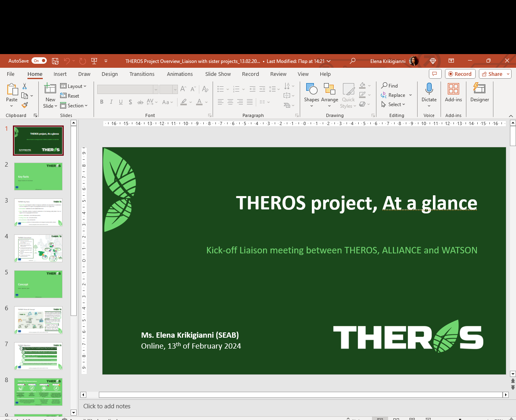Toggle Align Left for paragraph

pos(221,102)
